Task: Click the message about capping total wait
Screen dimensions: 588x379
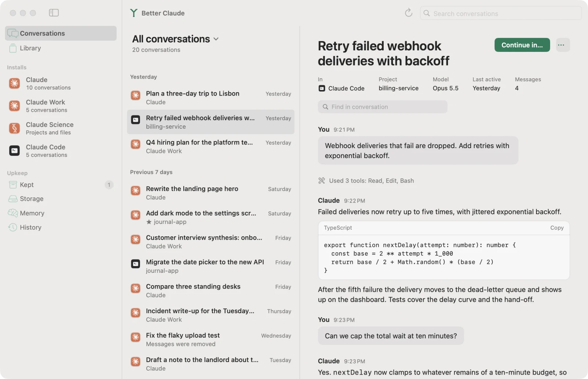Action: pyautogui.click(x=391, y=336)
